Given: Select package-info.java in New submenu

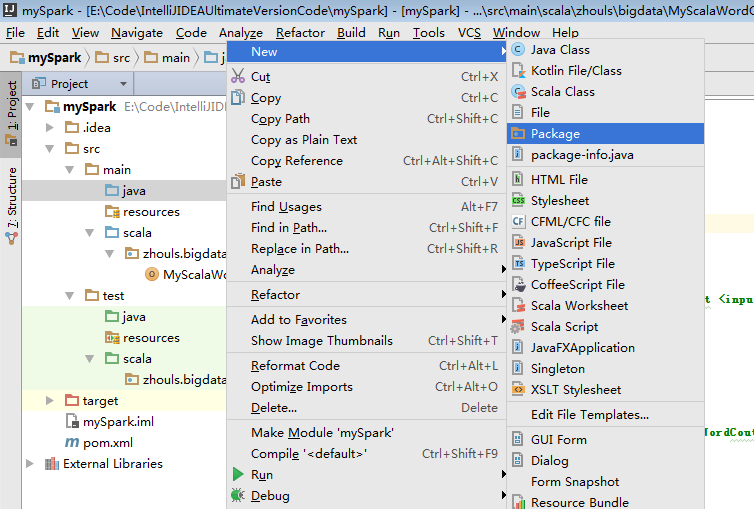Looking at the screenshot, I should pos(605,155).
